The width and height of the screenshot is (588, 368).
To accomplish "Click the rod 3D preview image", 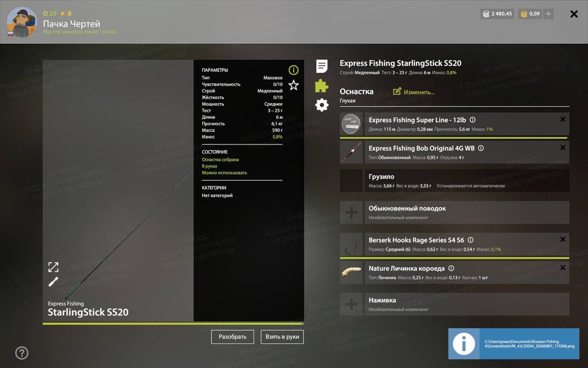I will point(118,190).
